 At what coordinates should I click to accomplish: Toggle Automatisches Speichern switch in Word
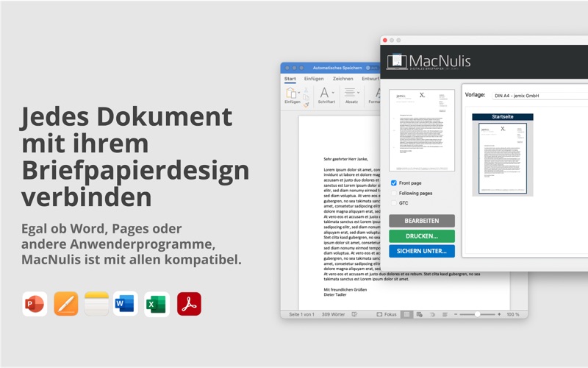click(x=372, y=68)
